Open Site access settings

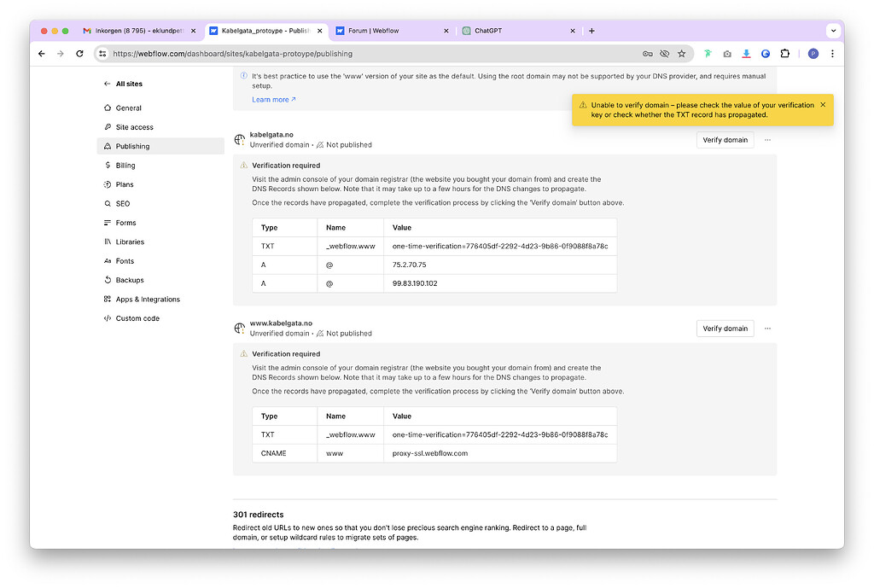[x=160, y=127]
